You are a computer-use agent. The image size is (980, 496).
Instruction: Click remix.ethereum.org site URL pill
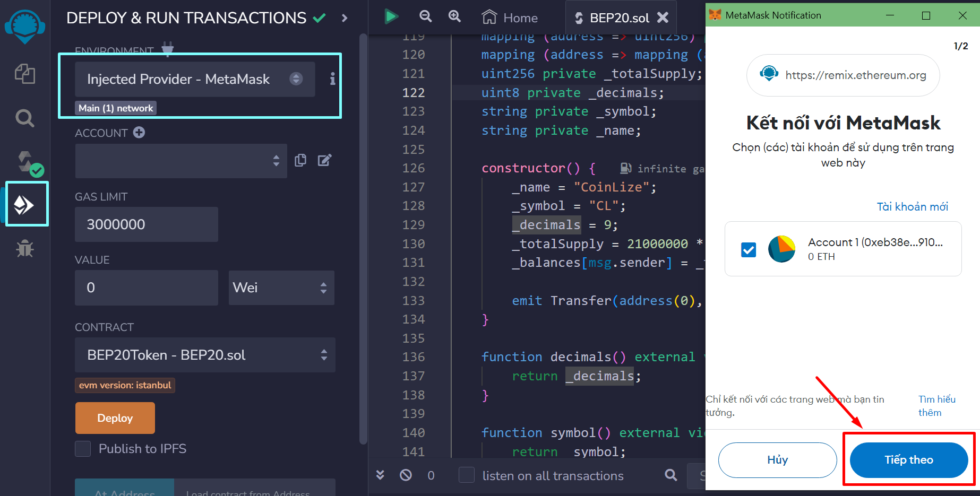[843, 75]
